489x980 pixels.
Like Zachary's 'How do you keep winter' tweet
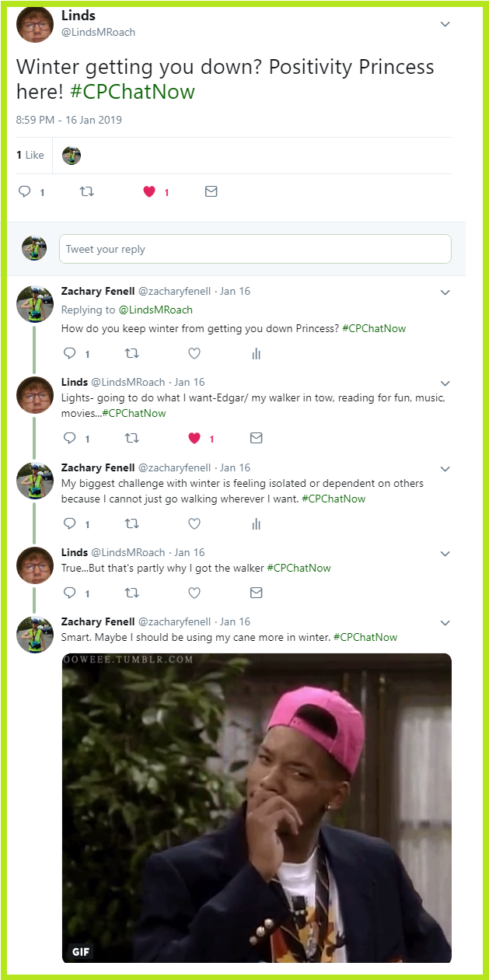194,353
